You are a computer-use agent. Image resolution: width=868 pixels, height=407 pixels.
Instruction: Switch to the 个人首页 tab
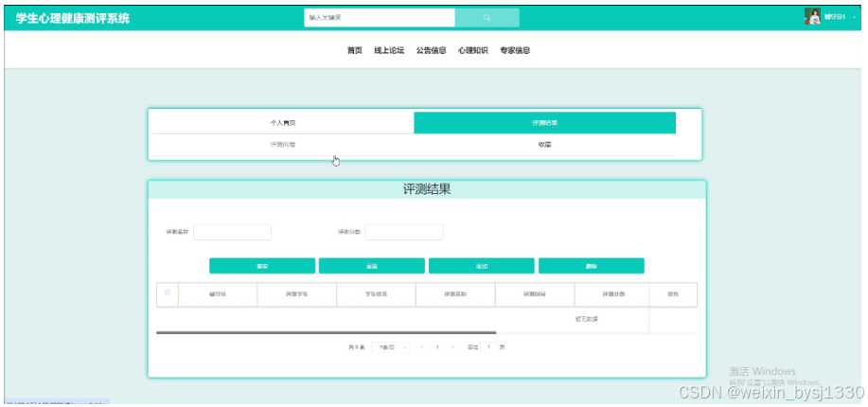[283, 123]
